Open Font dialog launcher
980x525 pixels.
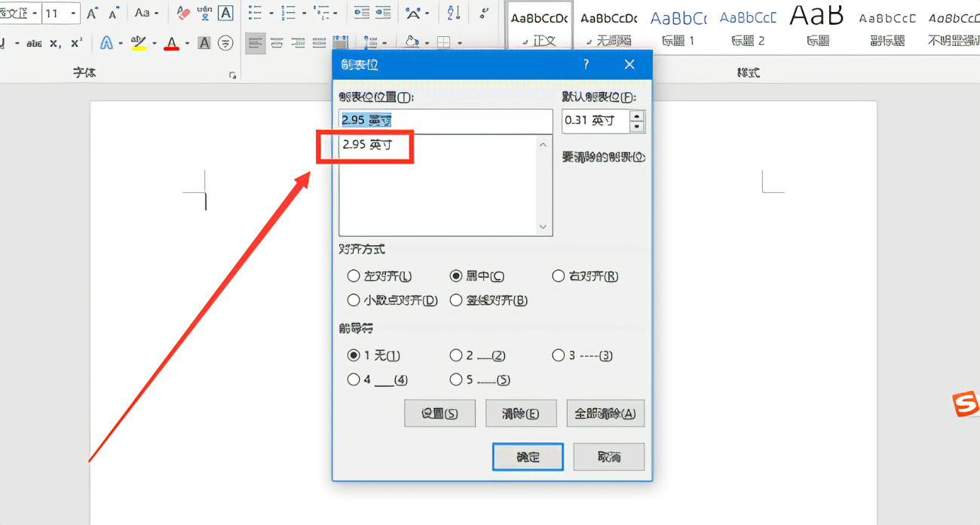pyautogui.click(x=232, y=75)
